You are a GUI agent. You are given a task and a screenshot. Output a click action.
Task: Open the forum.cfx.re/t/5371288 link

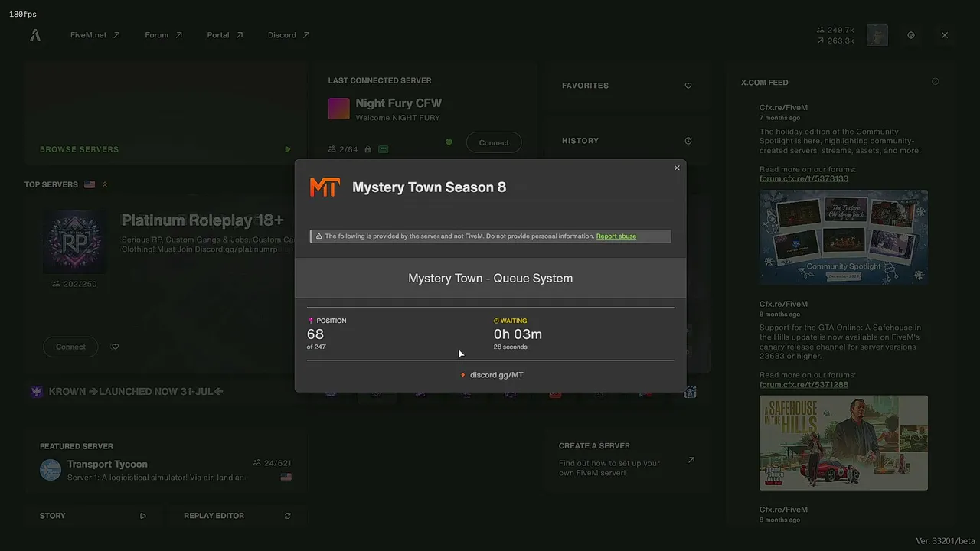804,384
